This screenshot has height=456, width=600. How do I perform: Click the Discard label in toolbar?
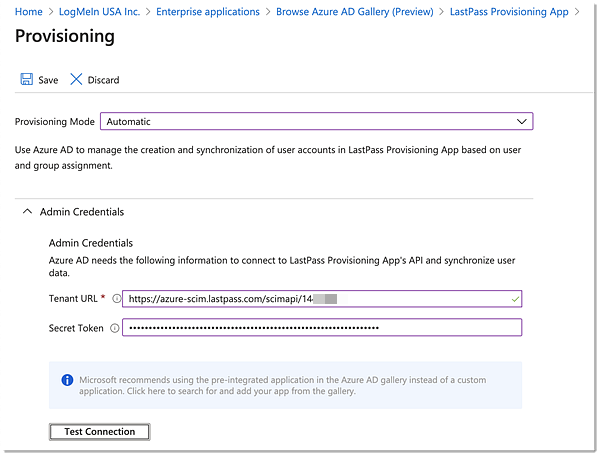coord(103,80)
